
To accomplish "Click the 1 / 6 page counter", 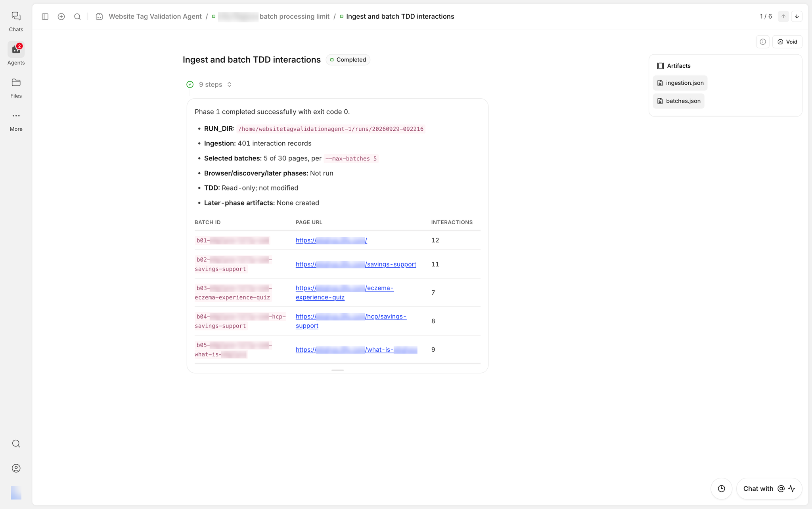I will pyautogui.click(x=766, y=17).
